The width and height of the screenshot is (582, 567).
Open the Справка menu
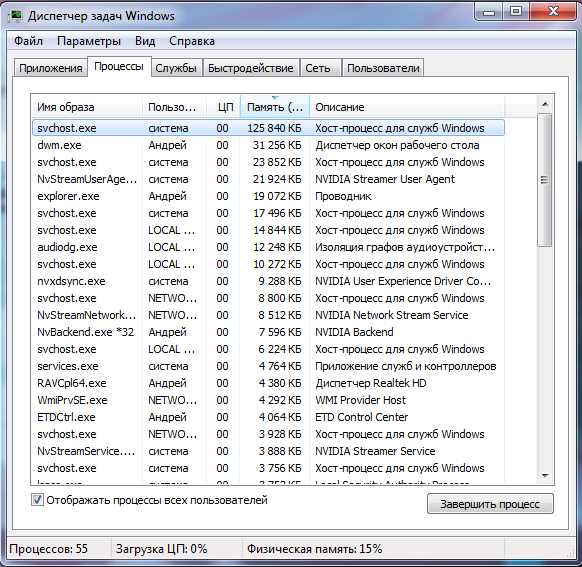[x=192, y=41]
